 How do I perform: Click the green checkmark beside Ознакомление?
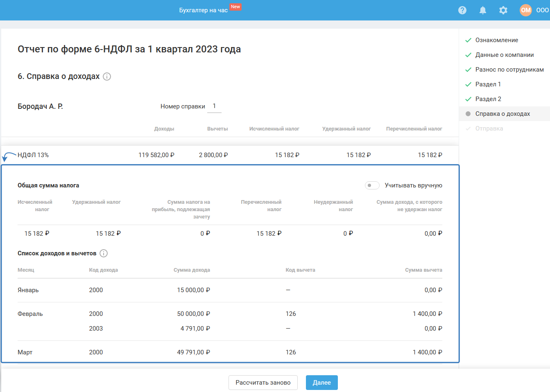click(469, 40)
